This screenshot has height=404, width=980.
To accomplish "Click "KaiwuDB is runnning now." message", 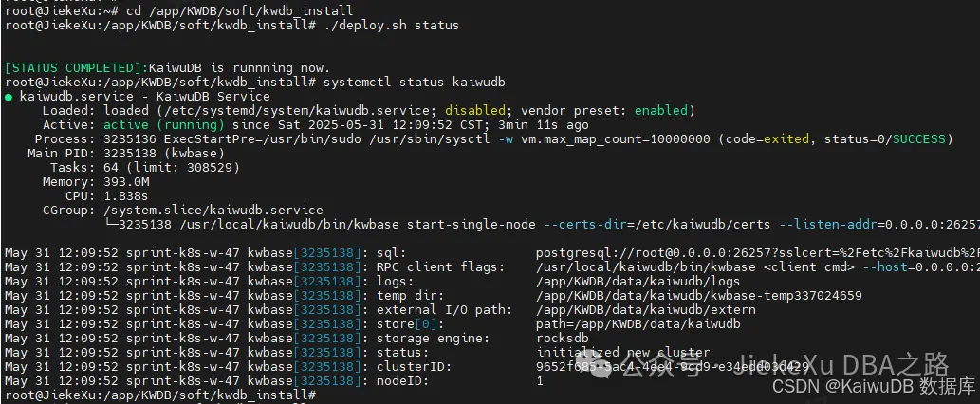I will tap(239, 68).
